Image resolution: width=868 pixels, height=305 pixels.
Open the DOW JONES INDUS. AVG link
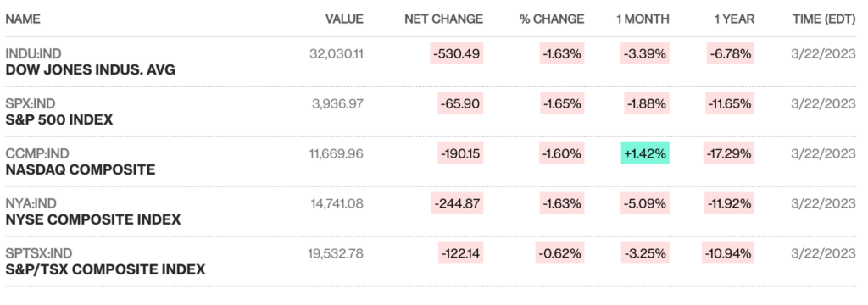point(90,69)
